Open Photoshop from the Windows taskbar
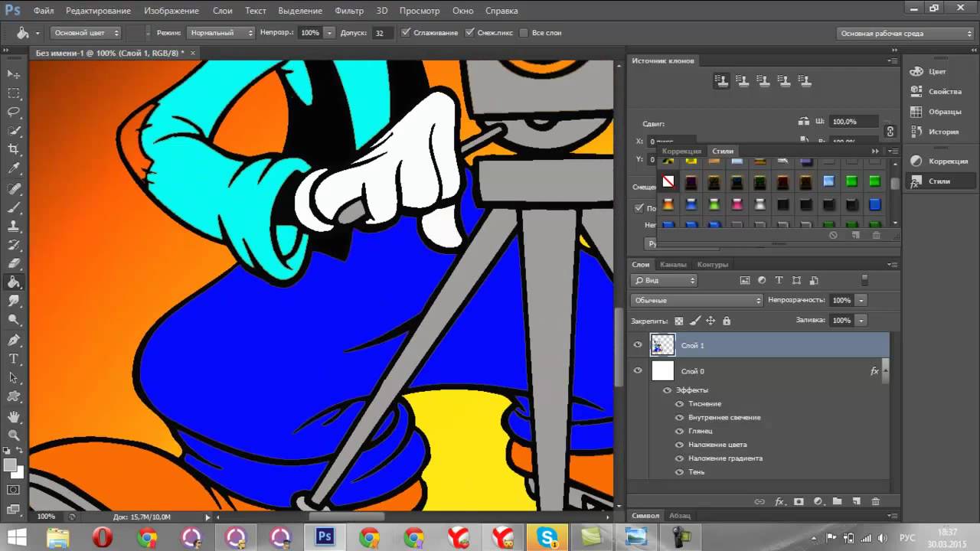The width and height of the screenshot is (980, 551). [325, 537]
